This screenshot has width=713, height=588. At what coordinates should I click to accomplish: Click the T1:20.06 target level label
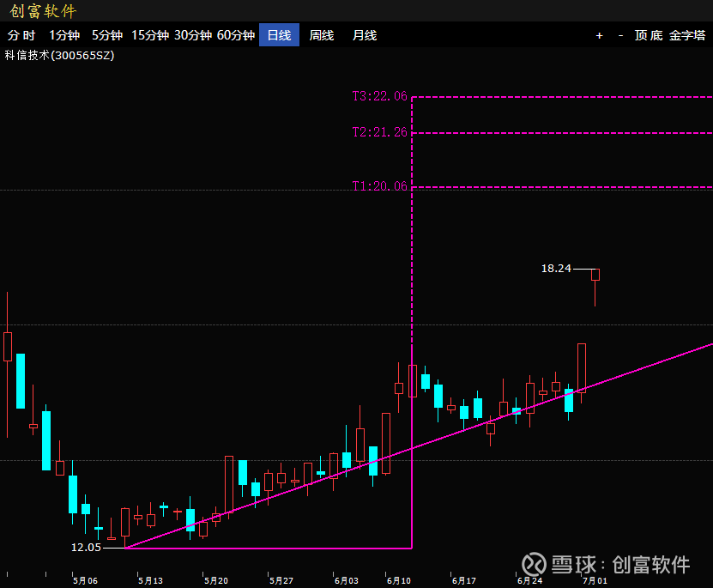[380, 186]
